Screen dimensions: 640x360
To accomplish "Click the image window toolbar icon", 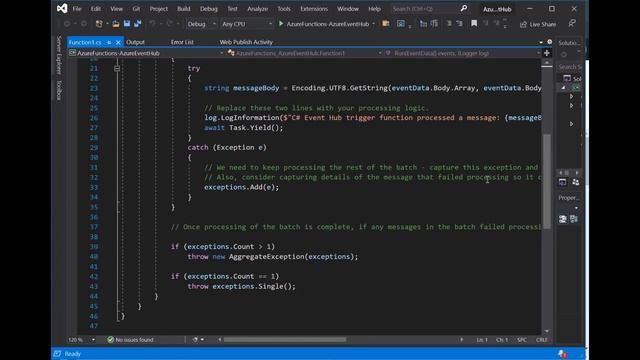I will (x=401, y=24).
